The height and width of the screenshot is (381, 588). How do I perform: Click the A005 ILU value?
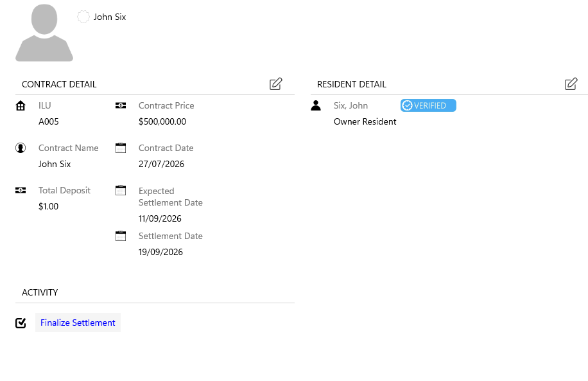click(49, 121)
